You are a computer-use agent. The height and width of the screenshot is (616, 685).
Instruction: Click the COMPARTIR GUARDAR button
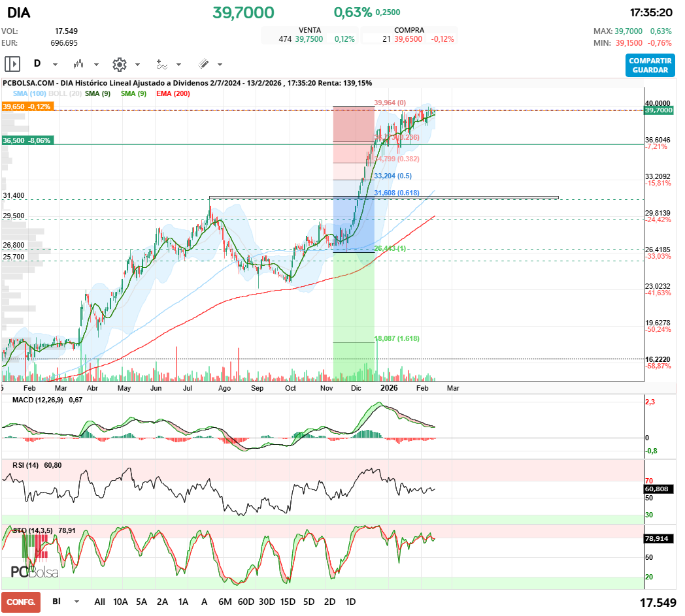(650, 65)
